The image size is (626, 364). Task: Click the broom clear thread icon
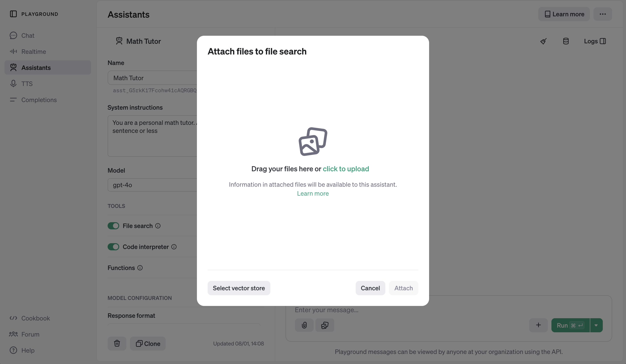click(543, 41)
